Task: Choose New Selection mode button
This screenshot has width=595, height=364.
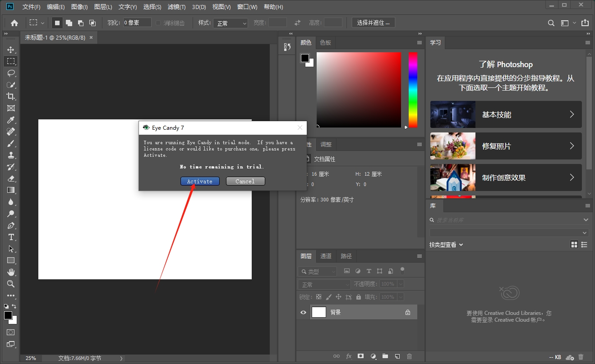Action: 57,23
